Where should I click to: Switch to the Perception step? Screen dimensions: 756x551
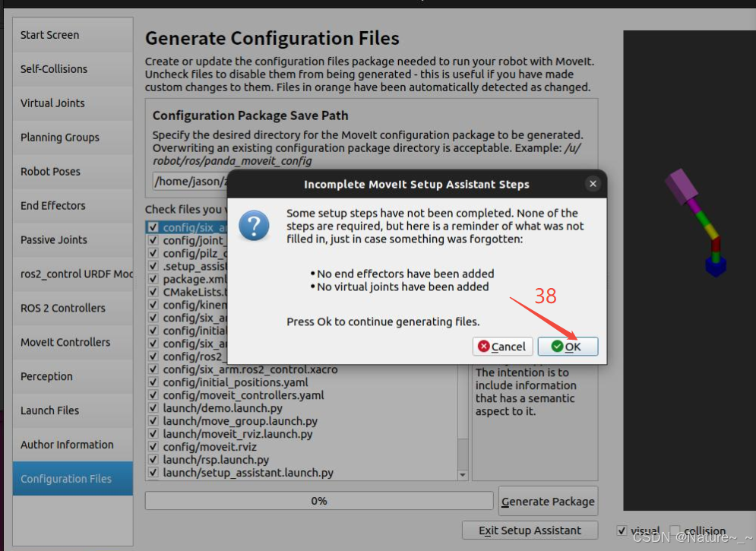73,376
